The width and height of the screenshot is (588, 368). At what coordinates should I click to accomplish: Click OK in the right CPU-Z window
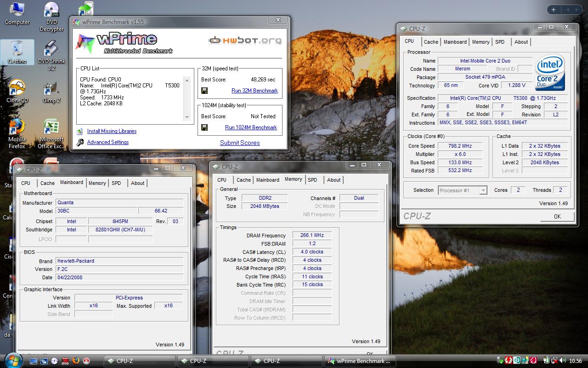557,216
